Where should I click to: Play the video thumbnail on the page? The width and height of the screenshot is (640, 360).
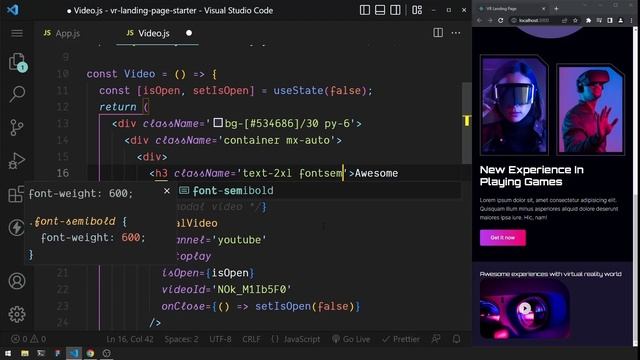point(525,309)
